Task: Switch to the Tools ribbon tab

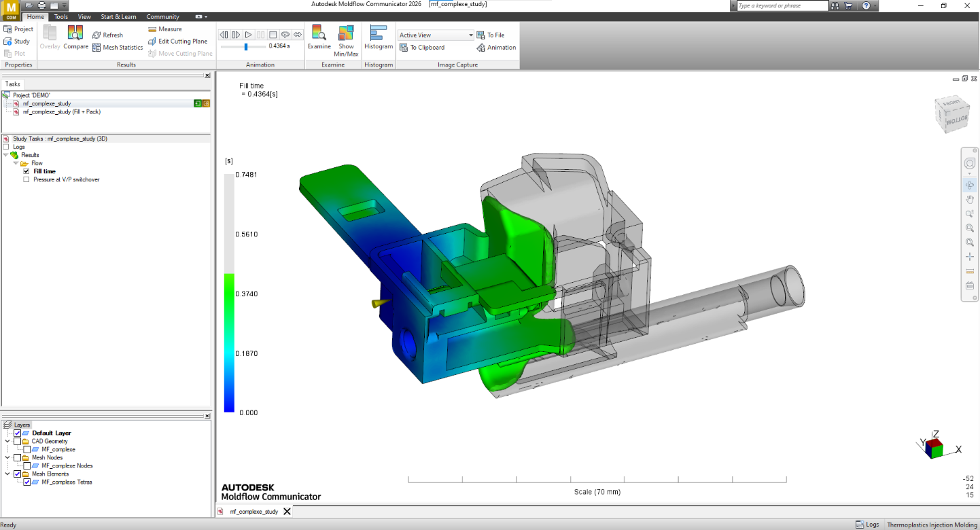Action: [x=61, y=16]
